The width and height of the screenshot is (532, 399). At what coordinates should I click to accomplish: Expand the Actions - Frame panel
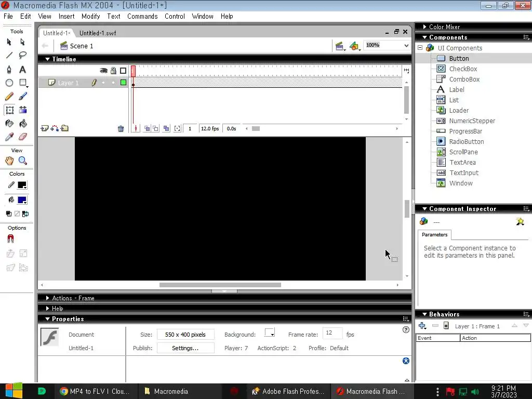(x=47, y=298)
